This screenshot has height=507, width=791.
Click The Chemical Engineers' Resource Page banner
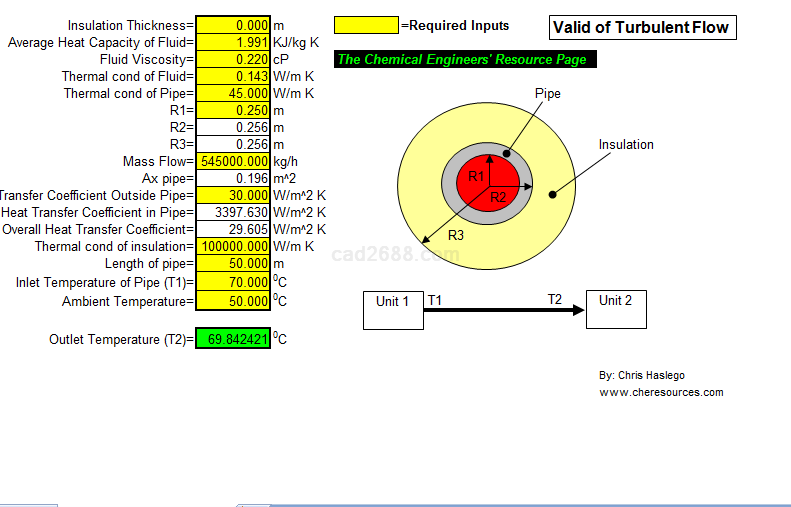pyautogui.click(x=466, y=60)
